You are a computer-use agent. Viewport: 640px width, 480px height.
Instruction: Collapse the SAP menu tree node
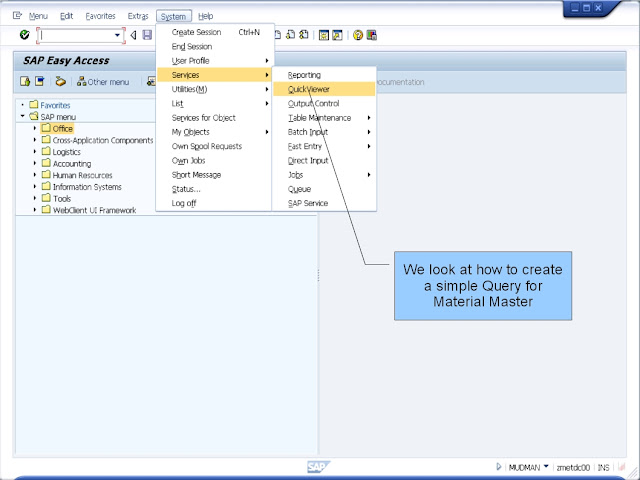(22, 116)
